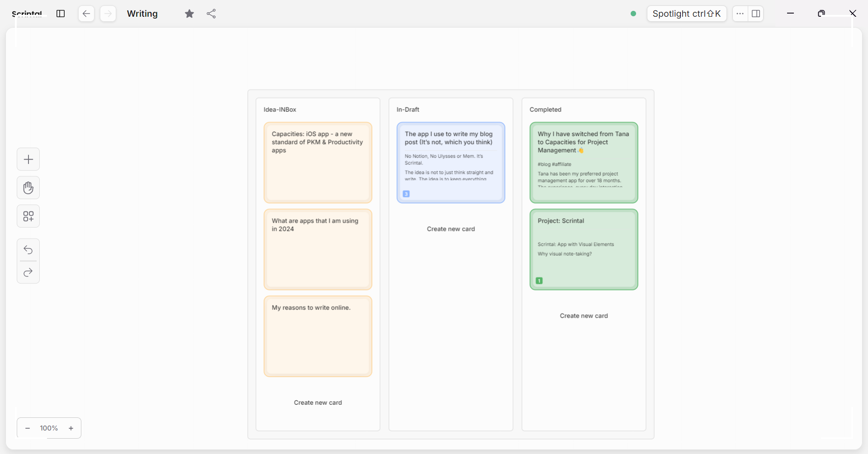868x454 pixels.
Task: Click the Scrintal logo at top left
Action: (27, 14)
